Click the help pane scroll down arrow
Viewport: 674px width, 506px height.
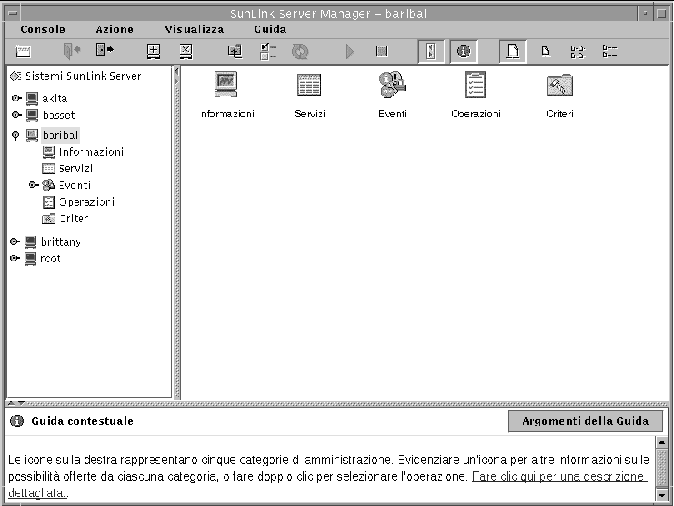tap(662, 495)
